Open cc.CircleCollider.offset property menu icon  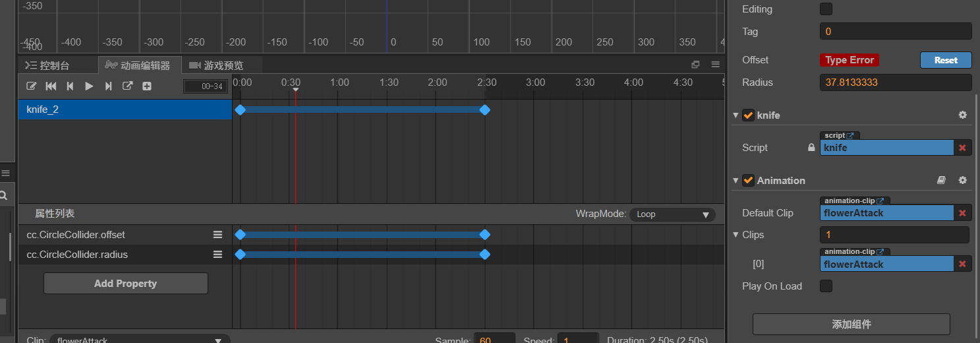coord(217,235)
